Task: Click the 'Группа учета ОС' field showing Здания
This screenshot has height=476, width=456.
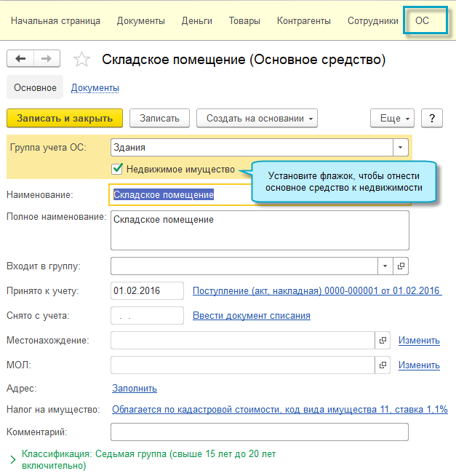Action: [x=252, y=148]
